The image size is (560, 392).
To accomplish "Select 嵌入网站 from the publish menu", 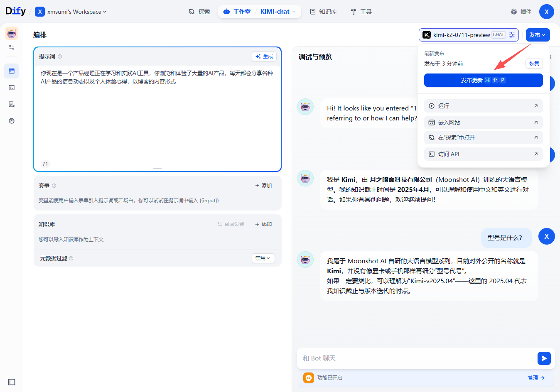I will coord(484,122).
